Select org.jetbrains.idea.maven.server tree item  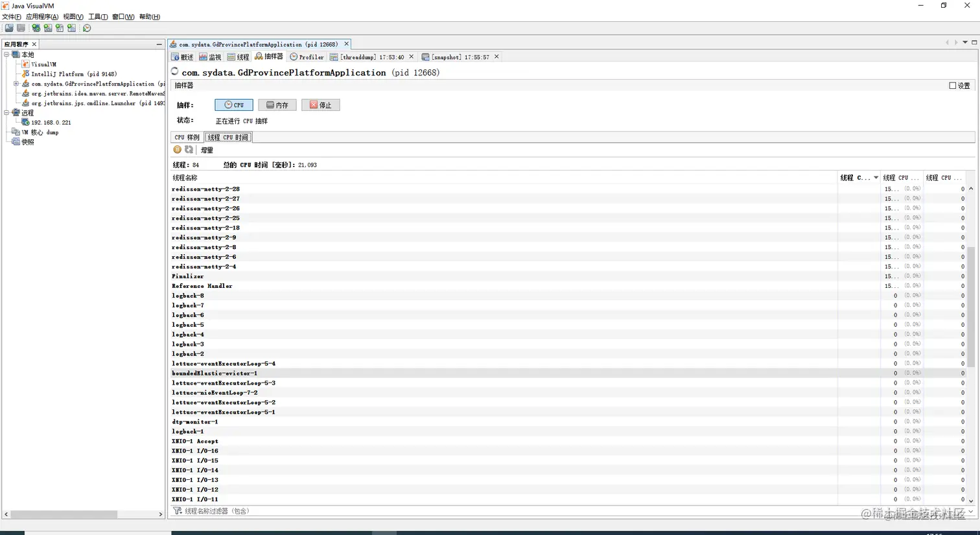(x=93, y=93)
